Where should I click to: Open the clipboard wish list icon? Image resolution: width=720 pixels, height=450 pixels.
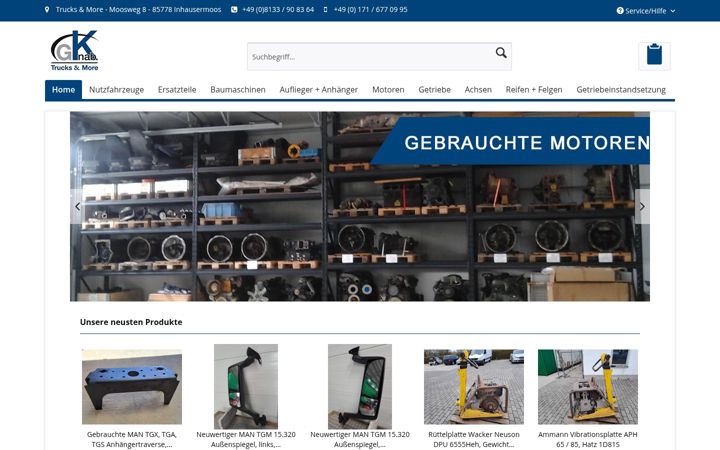pos(654,55)
